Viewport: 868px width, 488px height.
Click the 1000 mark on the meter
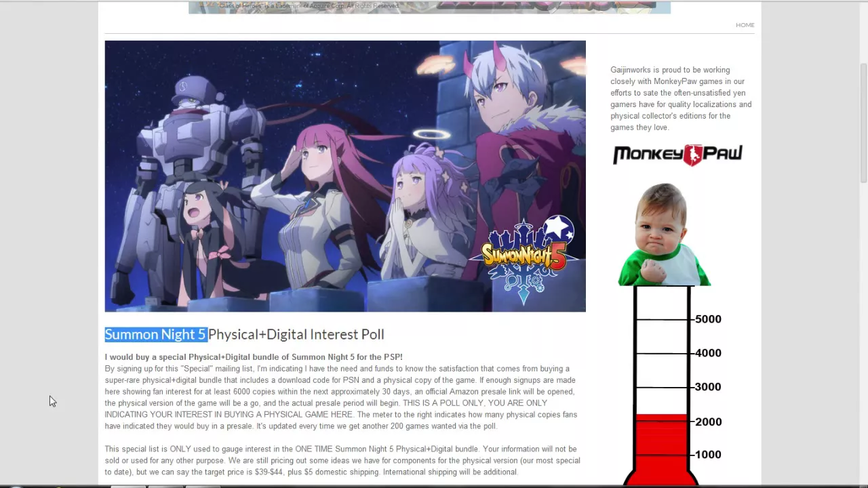pos(708,455)
